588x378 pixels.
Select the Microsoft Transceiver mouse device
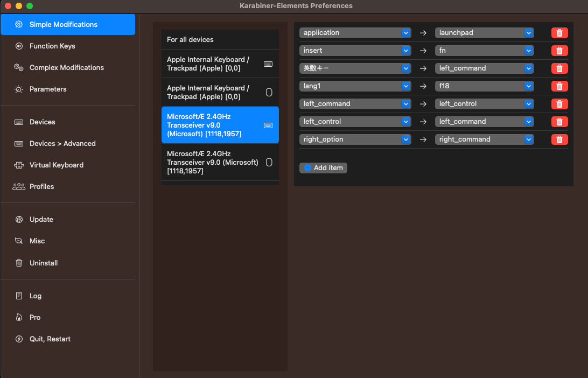tap(220, 162)
